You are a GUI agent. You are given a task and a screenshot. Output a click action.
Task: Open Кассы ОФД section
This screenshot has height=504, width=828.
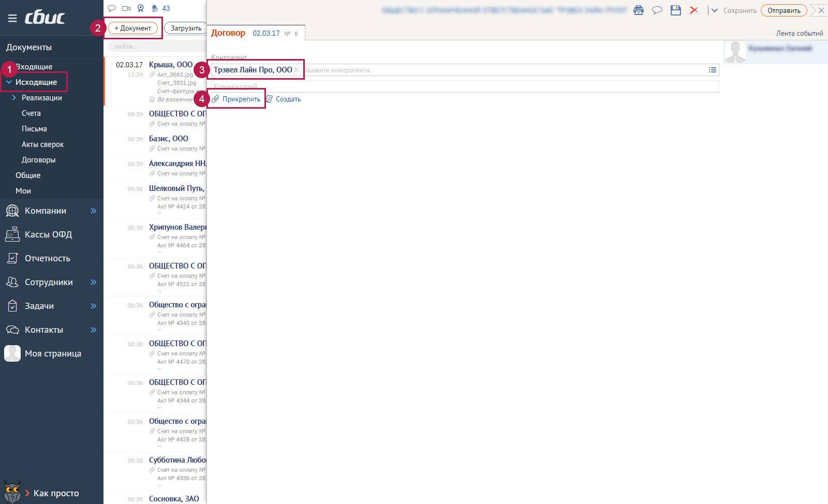[x=48, y=234]
